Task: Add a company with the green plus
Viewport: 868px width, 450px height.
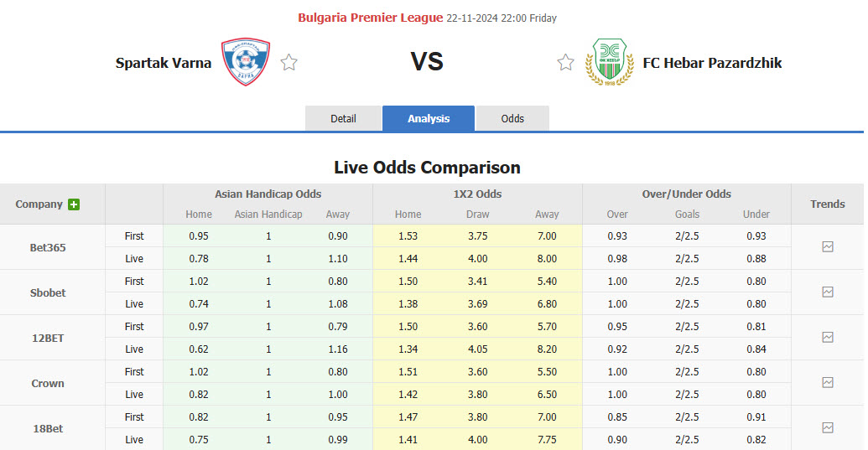Action: pyautogui.click(x=74, y=204)
